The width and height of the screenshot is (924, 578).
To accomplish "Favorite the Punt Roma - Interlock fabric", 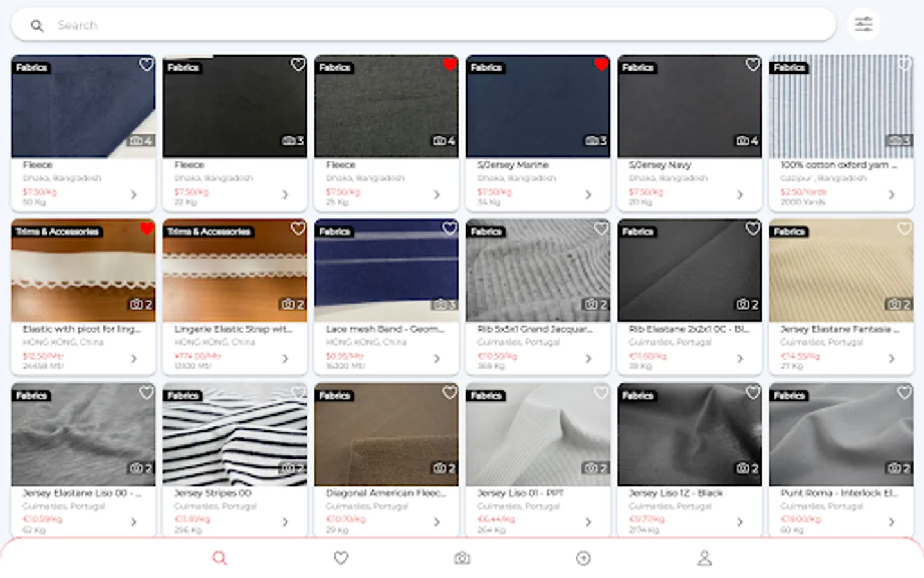I will point(904,392).
